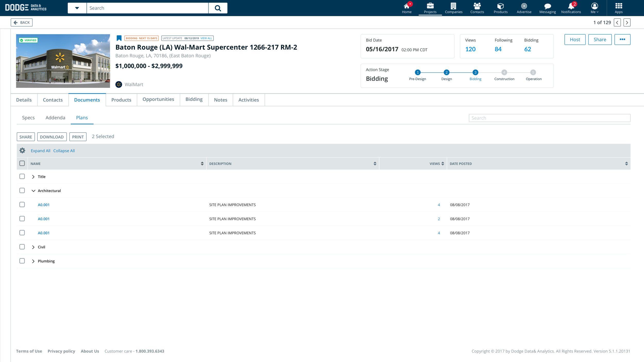Switch to the Addenda sub-tab
Image resolution: width=644 pixels, height=362 pixels.
coord(55,118)
